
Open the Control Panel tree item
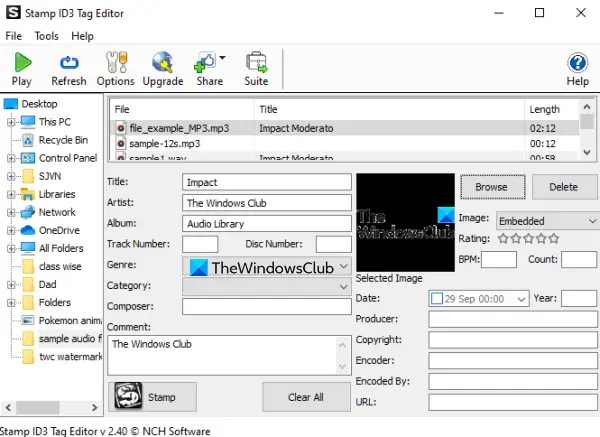[68, 158]
